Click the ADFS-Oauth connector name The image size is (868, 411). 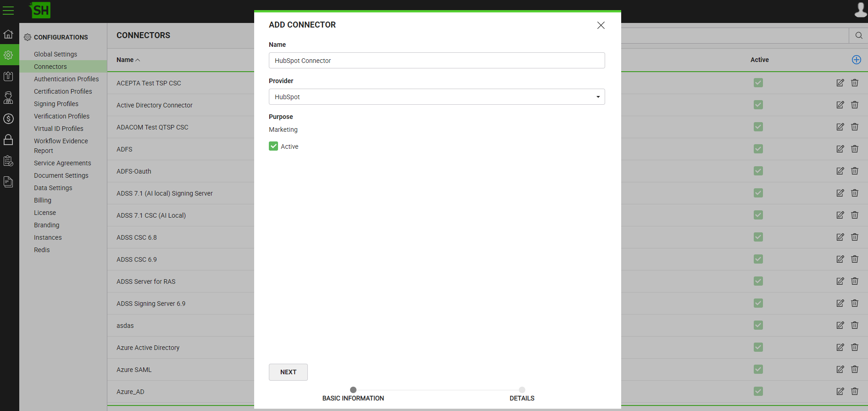(134, 171)
